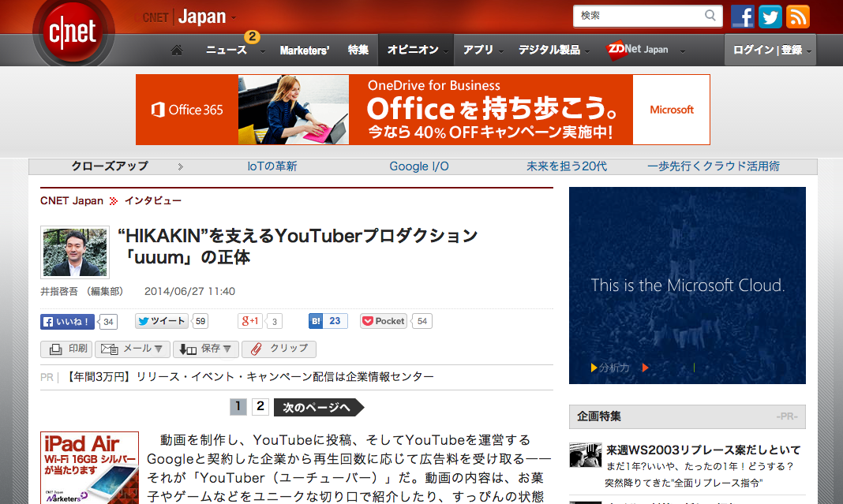The width and height of the screenshot is (843, 504).
Task: Click the クリップ button
Action: pyautogui.click(x=279, y=349)
